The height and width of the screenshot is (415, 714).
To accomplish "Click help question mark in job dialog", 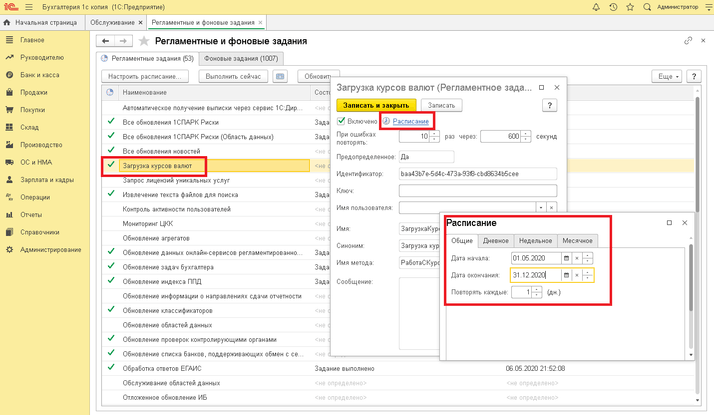I will pyautogui.click(x=549, y=105).
